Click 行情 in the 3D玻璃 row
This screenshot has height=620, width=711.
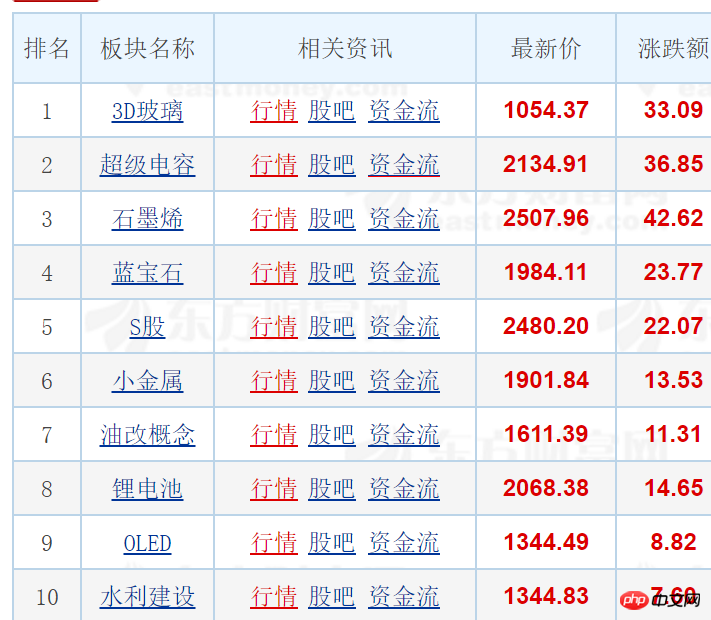coord(274,111)
